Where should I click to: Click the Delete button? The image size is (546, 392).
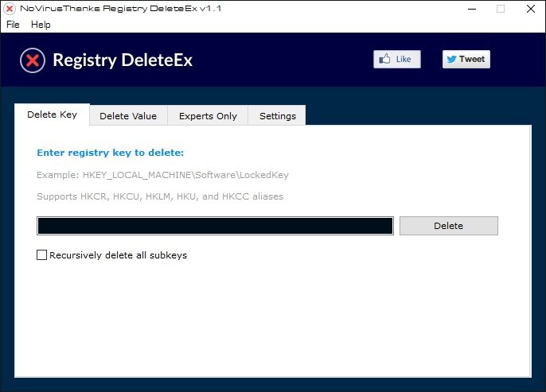449,226
